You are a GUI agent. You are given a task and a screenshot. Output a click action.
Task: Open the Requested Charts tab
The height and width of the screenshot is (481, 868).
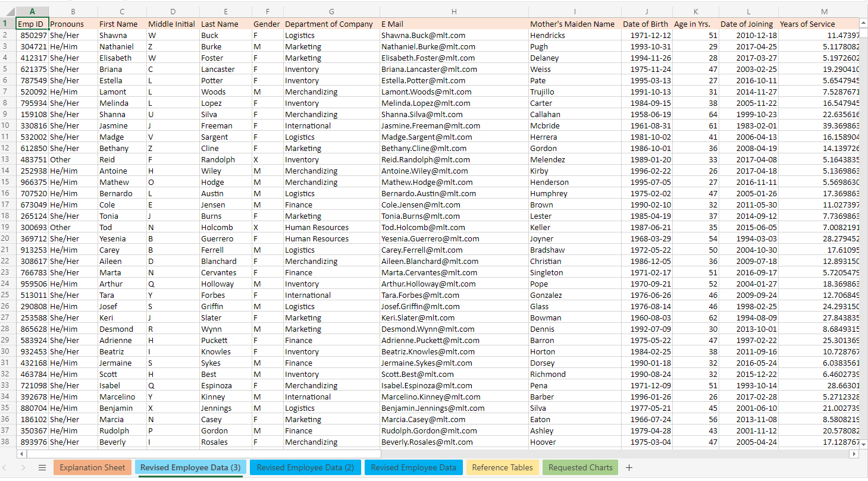[x=580, y=467]
